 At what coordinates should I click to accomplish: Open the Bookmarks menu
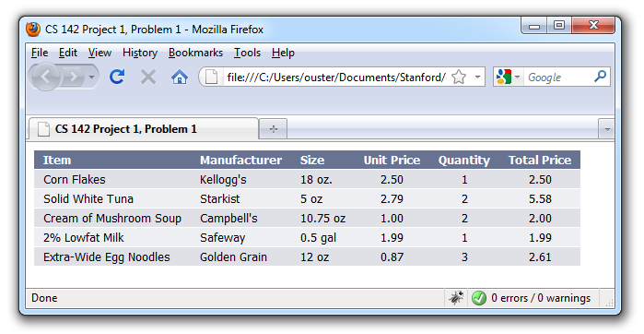tap(195, 53)
